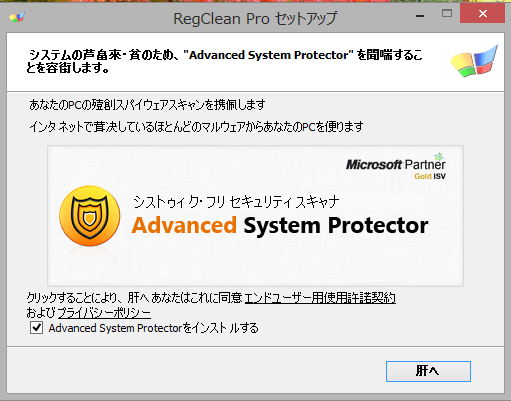511x401 pixels.
Task: Click the RegClean Pro title bar icon
Action: tap(17, 17)
